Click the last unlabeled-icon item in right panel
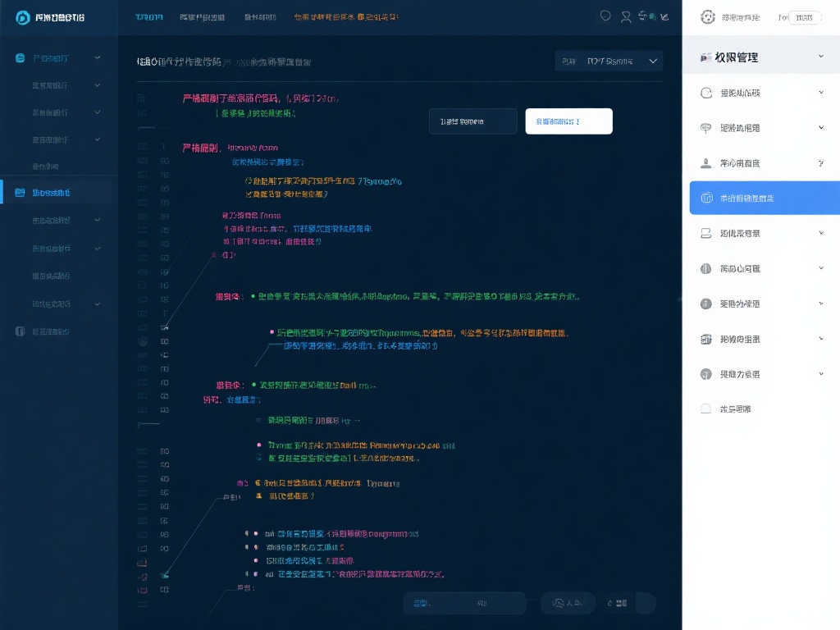 [x=705, y=409]
